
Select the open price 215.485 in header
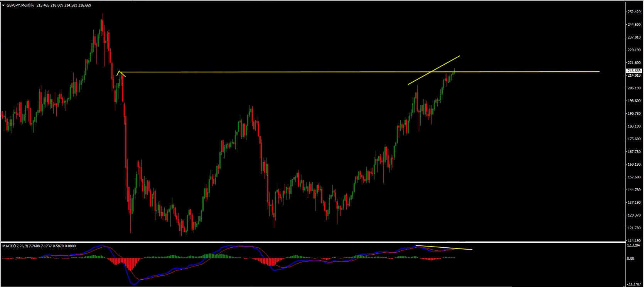(x=43, y=5)
